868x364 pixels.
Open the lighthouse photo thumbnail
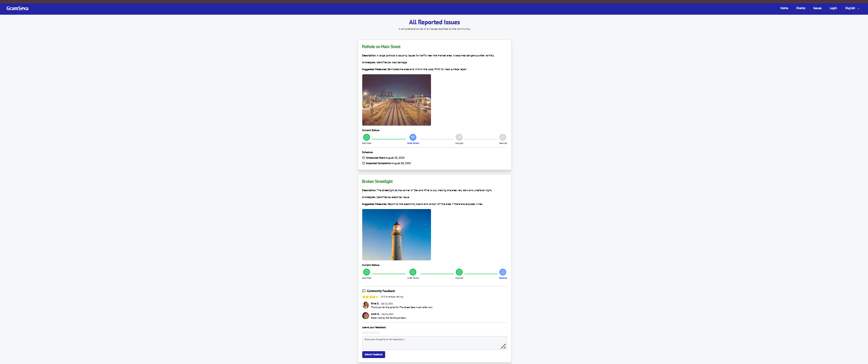pyautogui.click(x=397, y=235)
